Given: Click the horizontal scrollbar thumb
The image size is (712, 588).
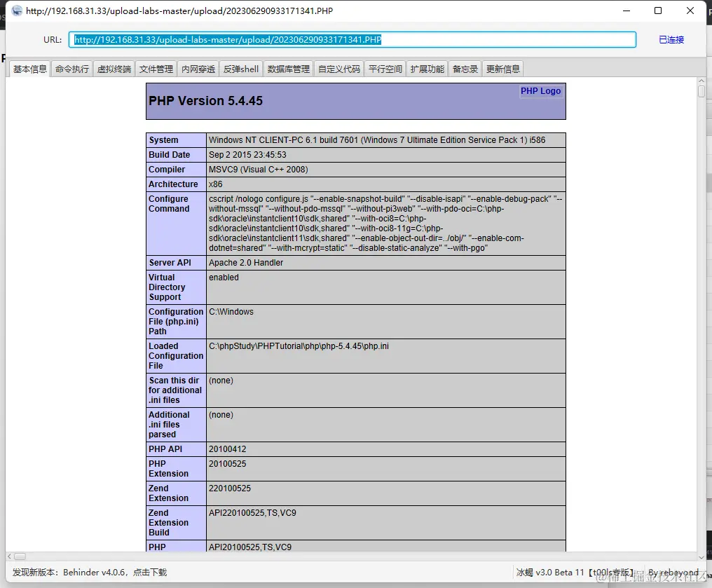Looking at the screenshot, I should tap(20, 556).
